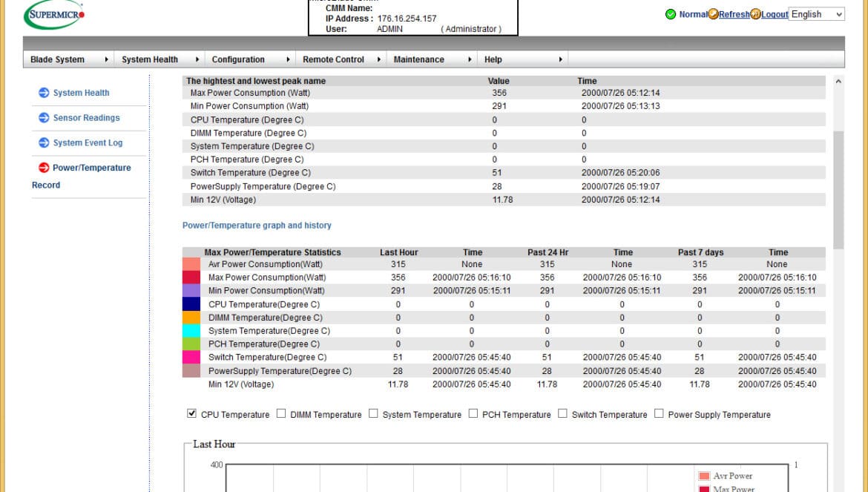Open the Power/Temperature Record sidebar link
The height and width of the screenshot is (492, 868).
pos(82,176)
